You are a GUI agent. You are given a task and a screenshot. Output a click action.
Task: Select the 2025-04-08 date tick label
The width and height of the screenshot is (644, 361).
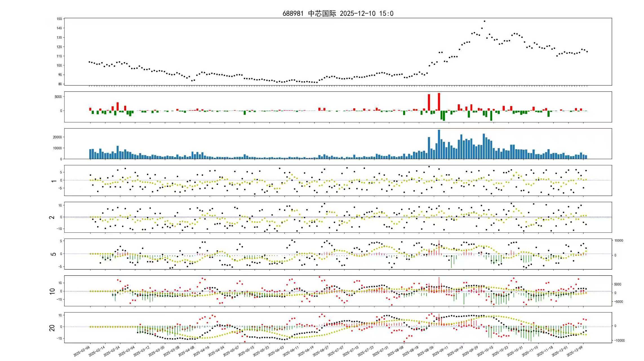point(187,351)
